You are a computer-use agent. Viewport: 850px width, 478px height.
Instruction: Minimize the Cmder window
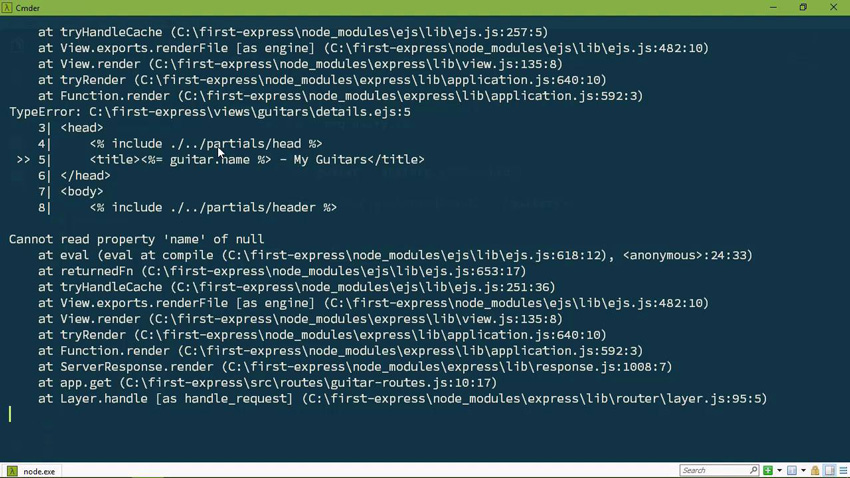[x=773, y=8]
